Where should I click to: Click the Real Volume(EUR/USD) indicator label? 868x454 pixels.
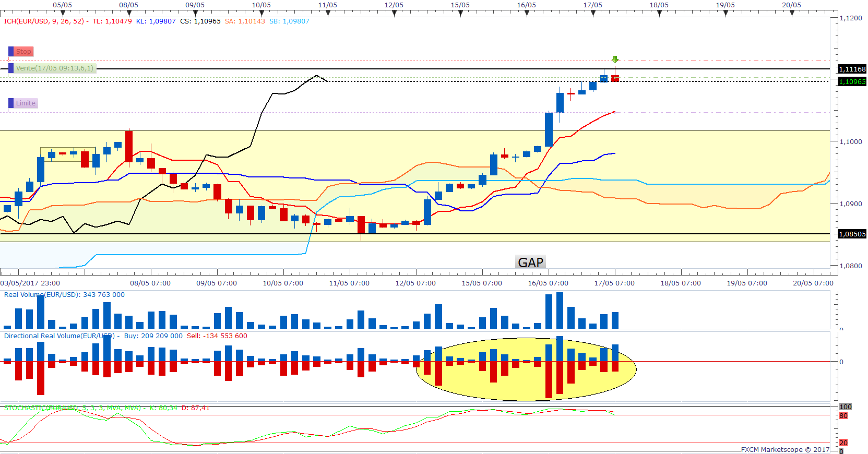42,295
